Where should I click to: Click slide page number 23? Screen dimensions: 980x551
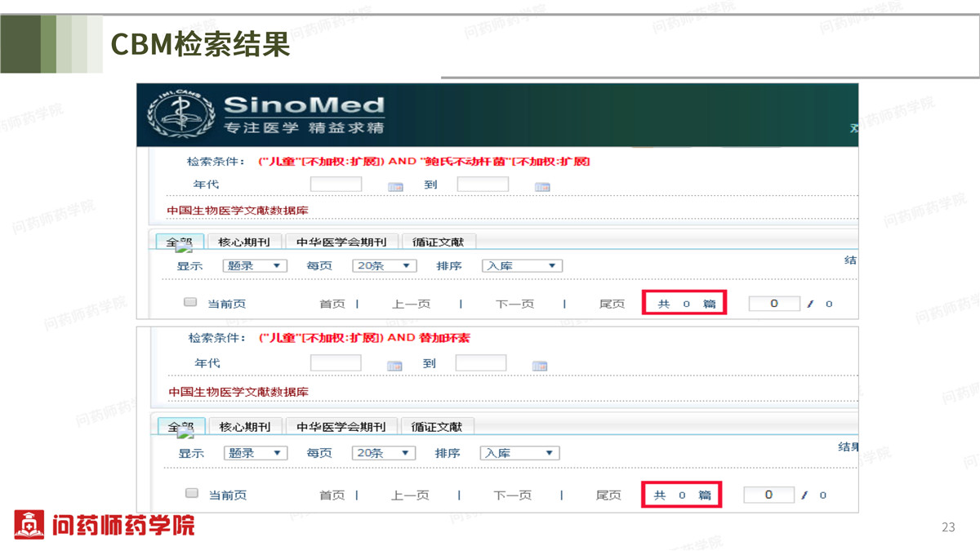pos(948,527)
